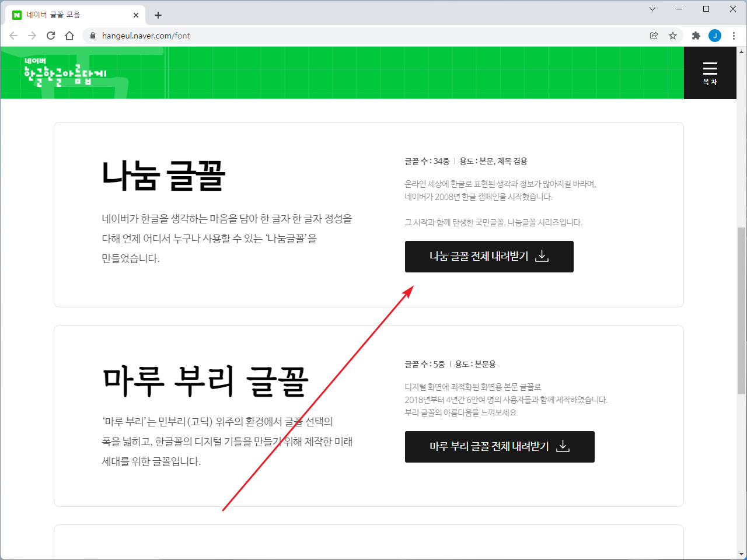Screen dimensions: 747x560
Task: Maximize the Chrome window
Action: click(x=706, y=9)
